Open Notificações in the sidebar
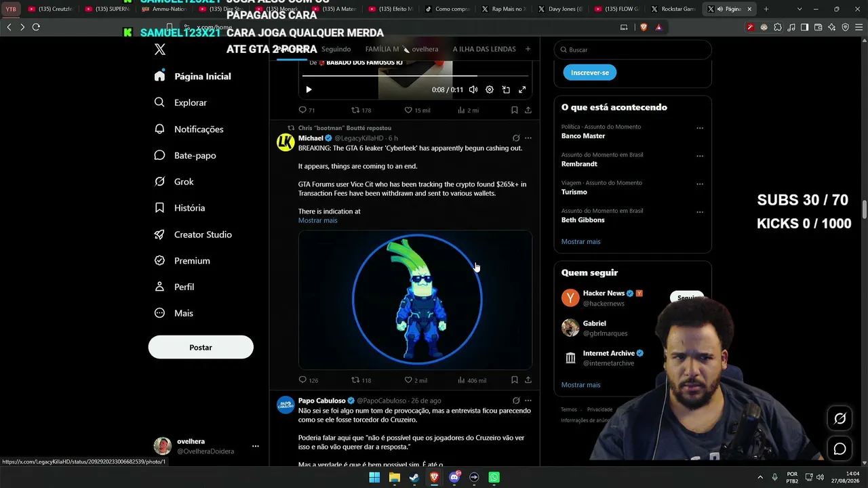The height and width of the screenshot is (488, 868). [189, 129]
